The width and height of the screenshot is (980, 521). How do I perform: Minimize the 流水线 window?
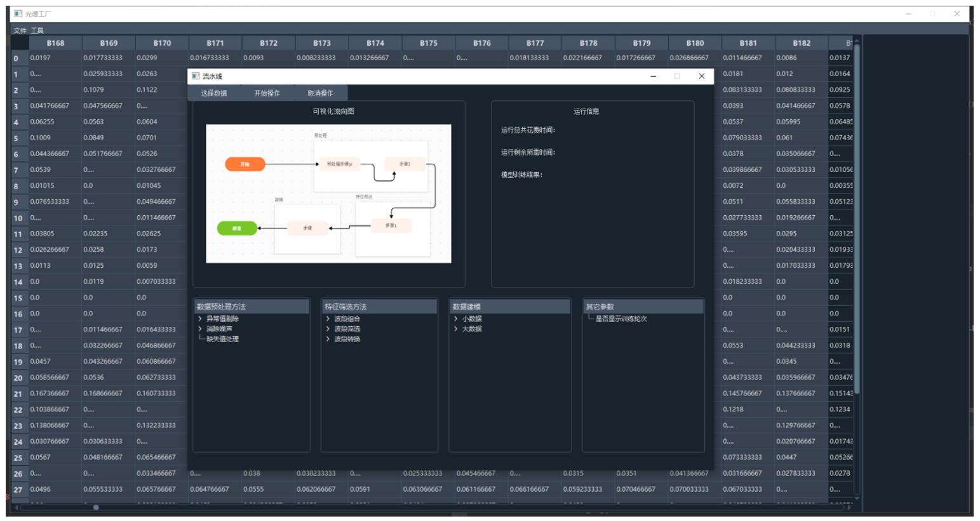point(653,76)
